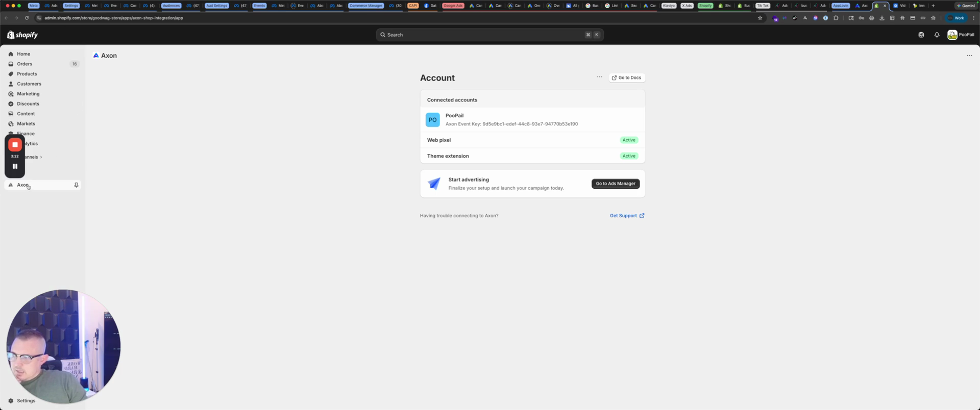Open Discounts in sidebar
The image size is (980, 410).
coord(28,104)
